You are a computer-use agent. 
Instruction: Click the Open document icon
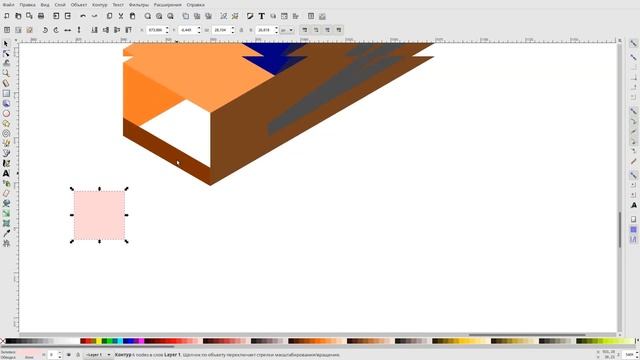(x=18, y=16)
